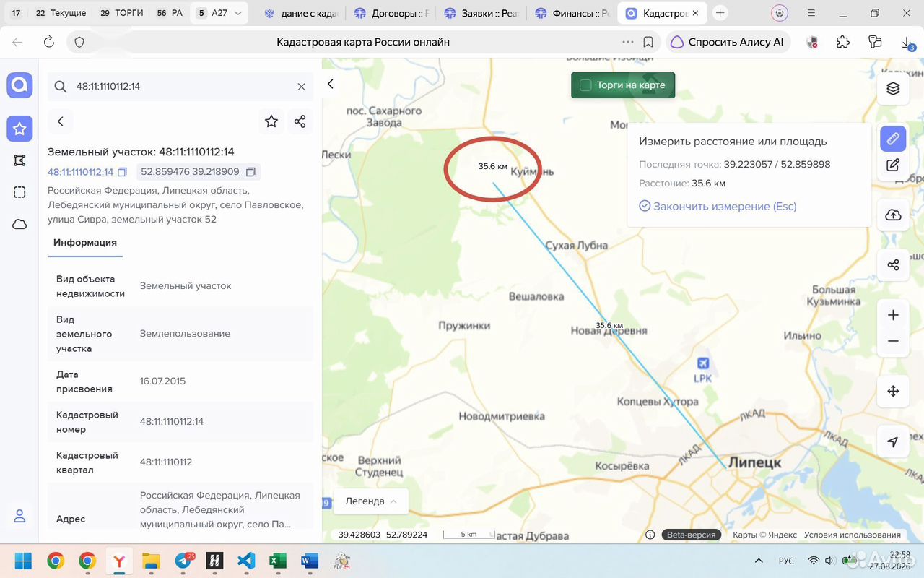Open a new browser tab
Image resolution: width=924 pixels, height=578 pixels.
(x=720, y=13)
